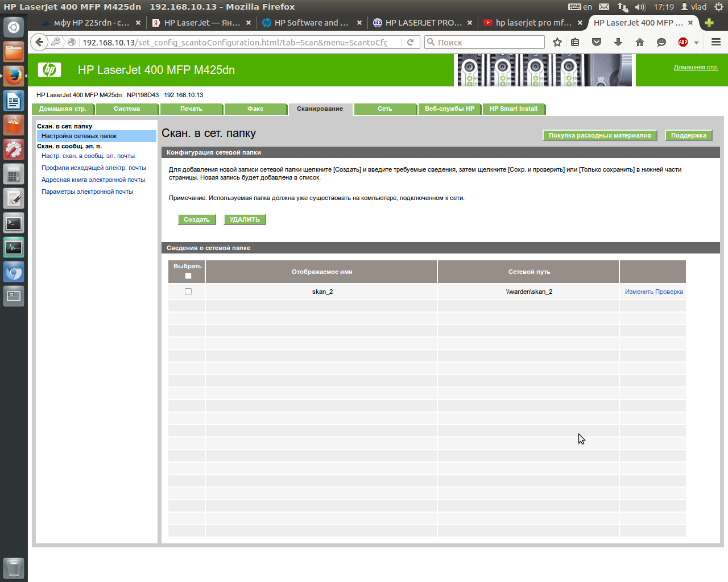The height and width of the screenshot is (582, 728).
Task: Switch to the Сеть tab
Action: (384, 109)
